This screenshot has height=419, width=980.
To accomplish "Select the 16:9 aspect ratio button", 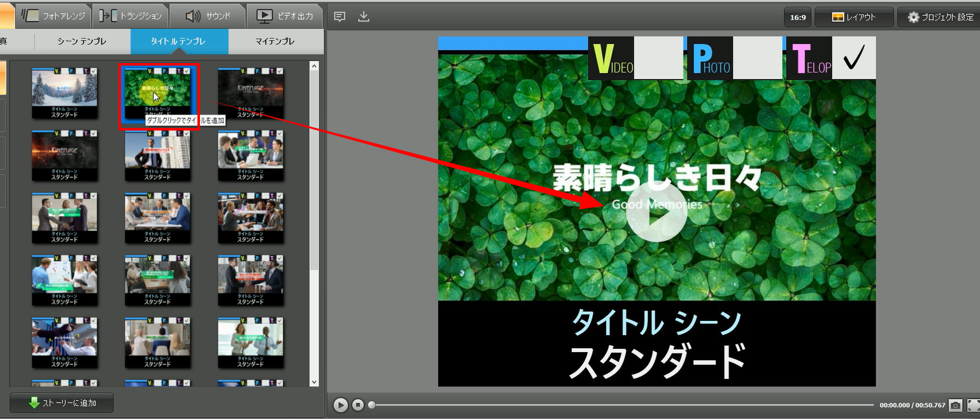I will pyautogui.click(x=797, y=17).
